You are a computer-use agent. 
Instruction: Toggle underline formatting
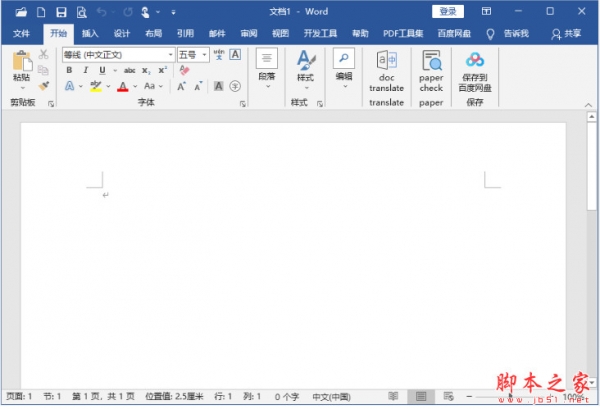point(102,70)
